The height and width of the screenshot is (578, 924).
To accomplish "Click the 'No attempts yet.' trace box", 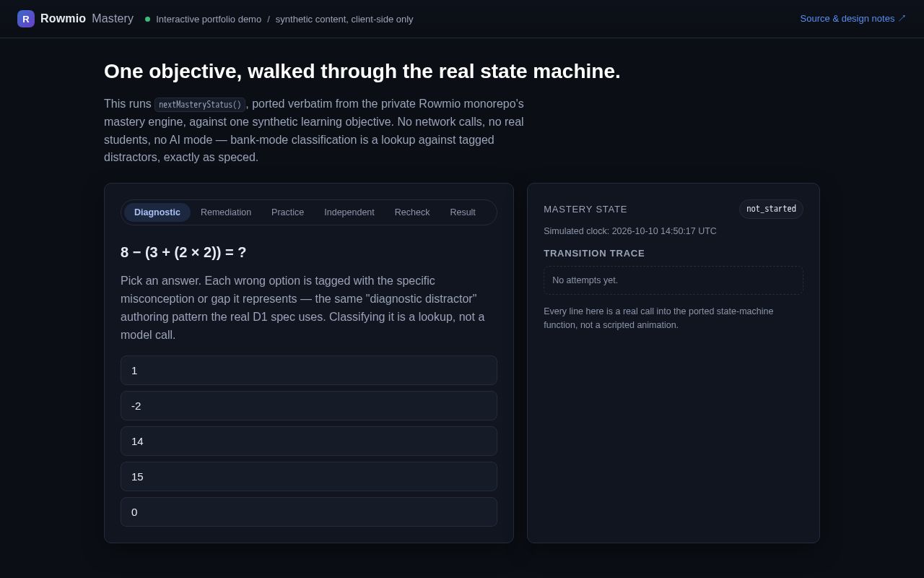I will (674, 280).
